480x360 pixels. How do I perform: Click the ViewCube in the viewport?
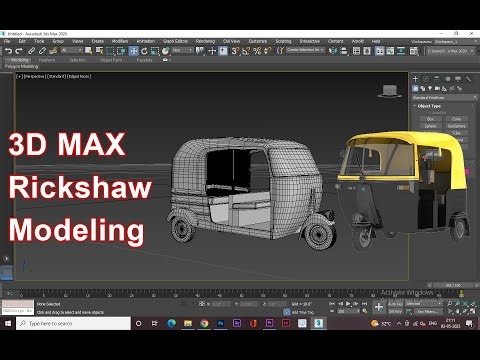point(390,91)
